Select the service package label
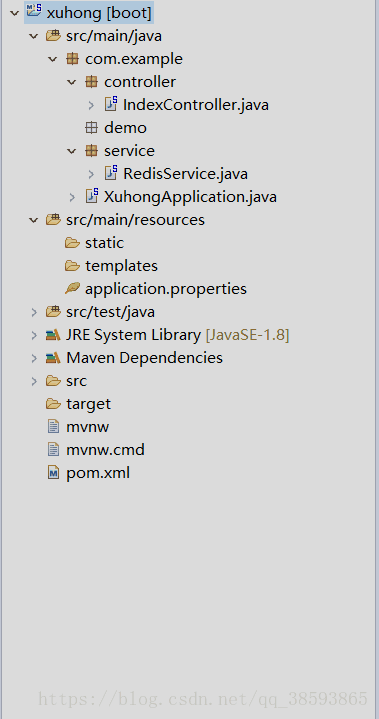 point(129,151)
